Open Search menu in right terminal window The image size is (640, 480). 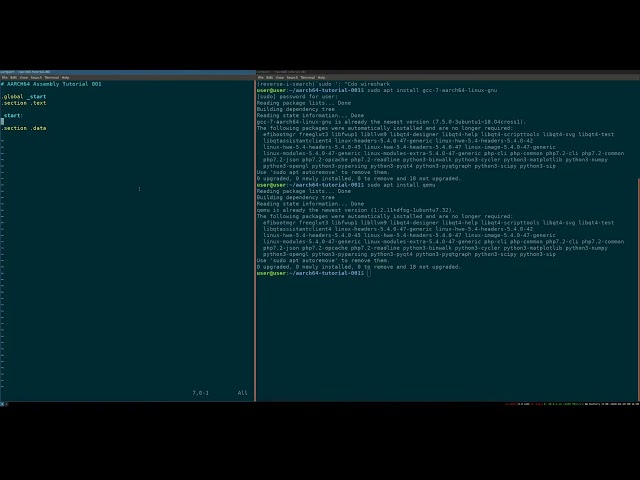(x=292, y=77)
